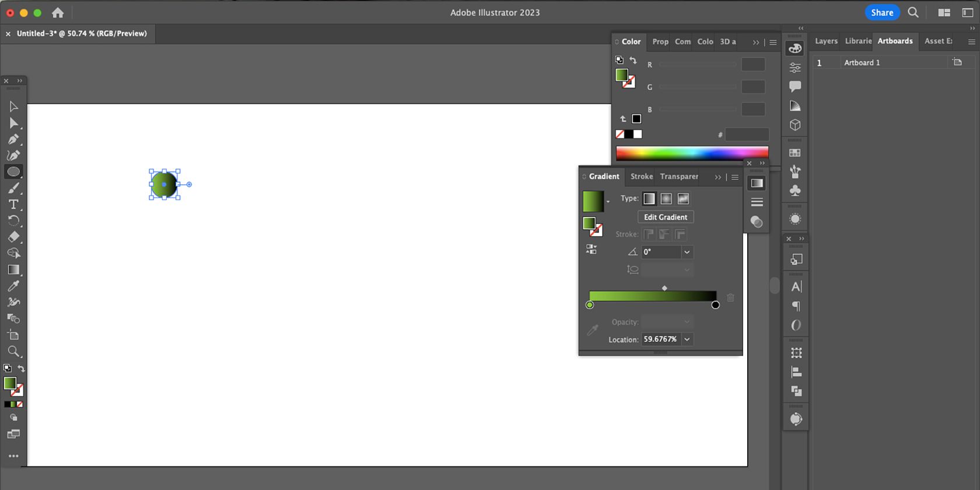Click the Location percentage field
980x490 pixels.
(x=661, y=339)
